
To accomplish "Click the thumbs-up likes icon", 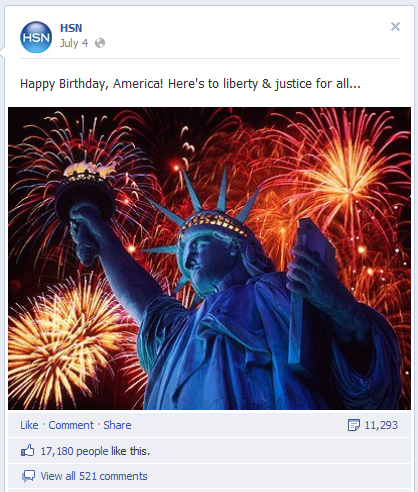I will (x=28, y=451).
